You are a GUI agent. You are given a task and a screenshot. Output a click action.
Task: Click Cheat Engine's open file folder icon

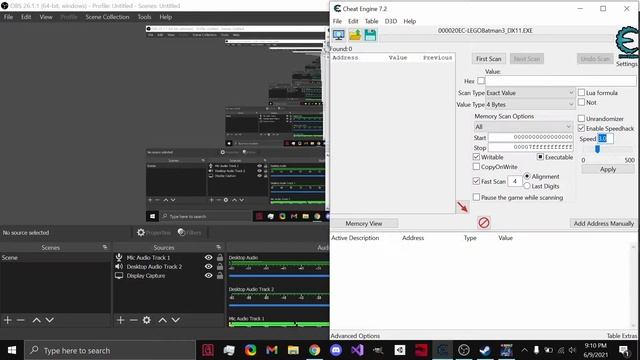355,35
